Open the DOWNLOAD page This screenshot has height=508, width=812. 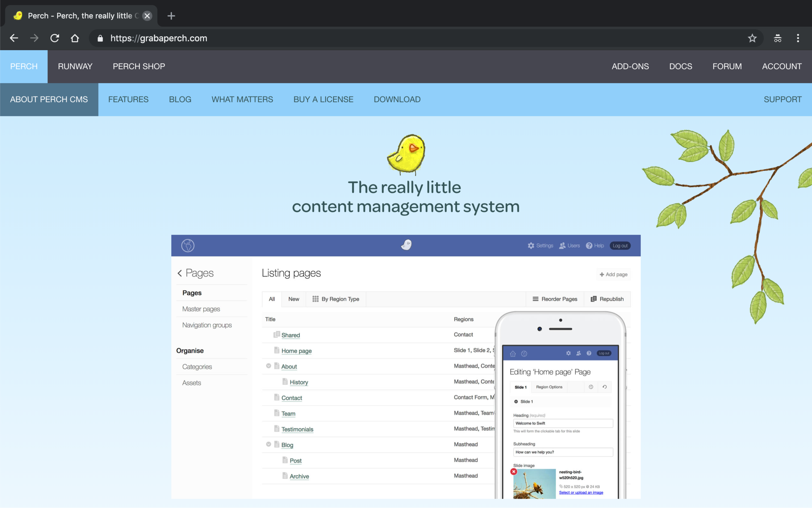(x=397, y=100)
